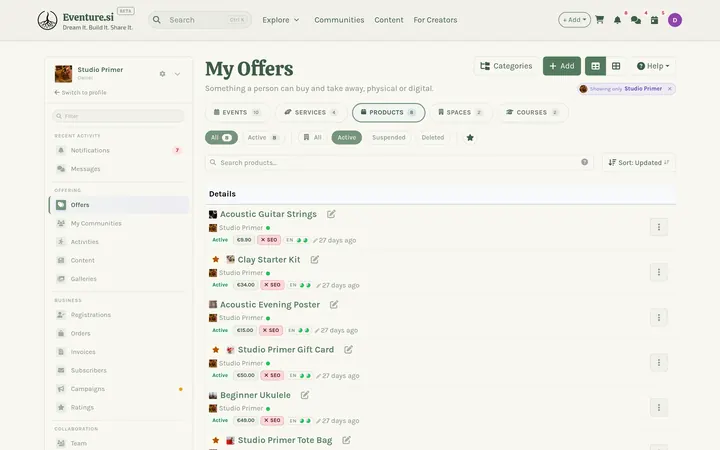The width and height of the screenshot is (720, 450).
Task: Select Deleted status filter
Action: coord(433,137)
